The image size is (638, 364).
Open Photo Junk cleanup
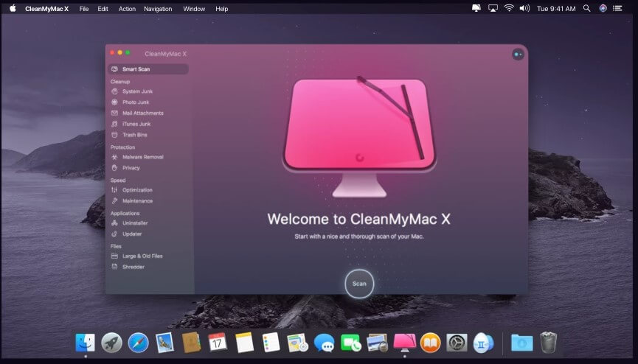click(x=136, y=102)
